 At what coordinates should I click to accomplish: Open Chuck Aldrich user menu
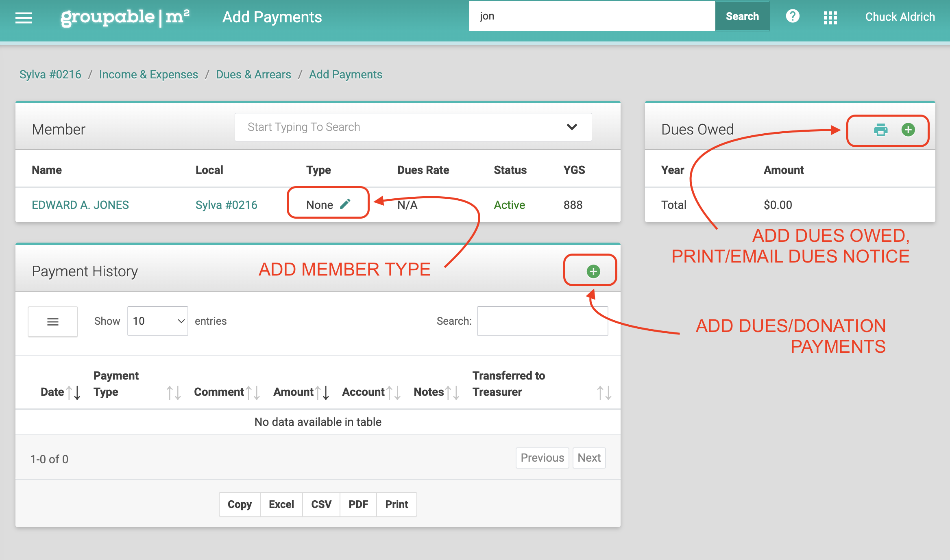point(900,17)
